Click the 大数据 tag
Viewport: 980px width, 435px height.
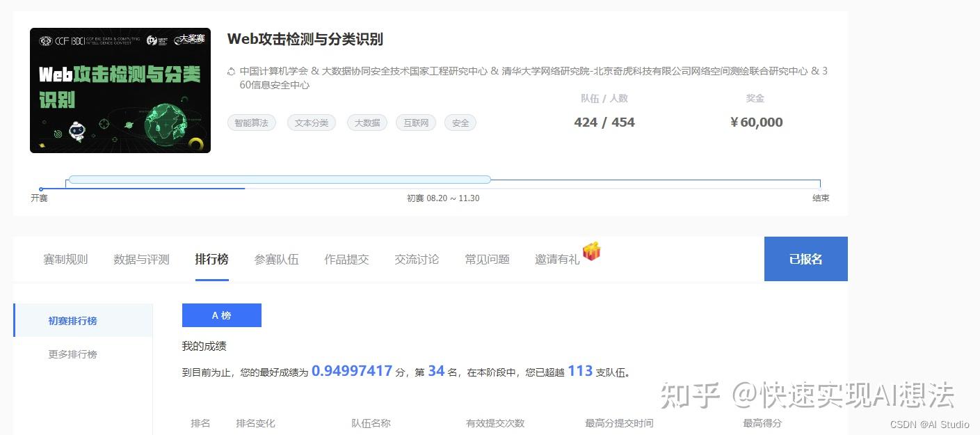pos(367,122)
